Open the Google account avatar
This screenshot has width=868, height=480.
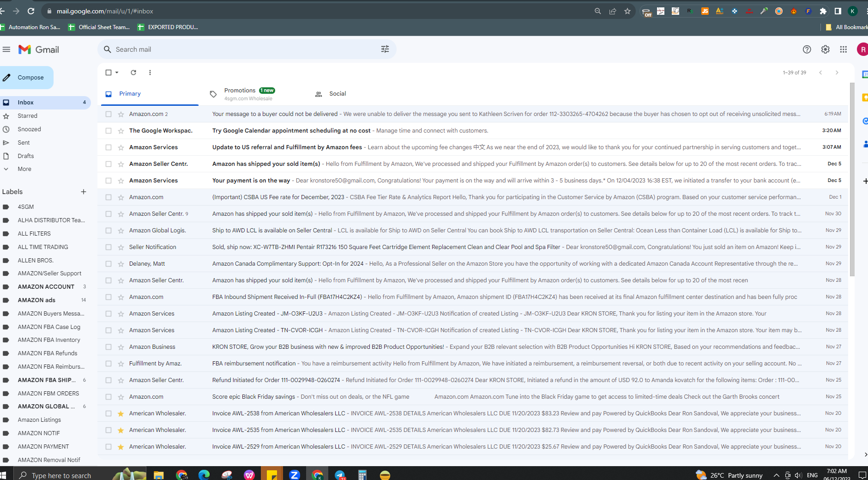coord(862,49)
